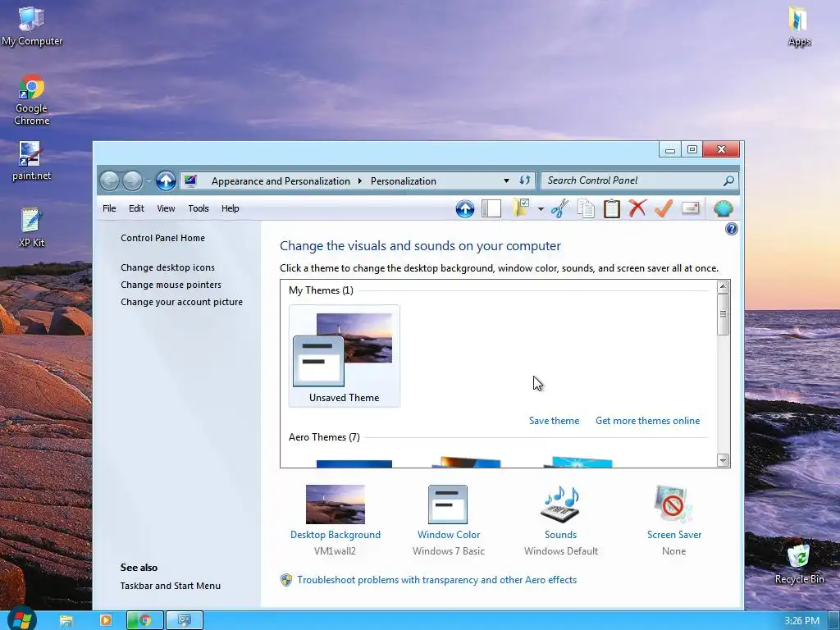Click the Window Color link text
The height and width of the screenshot is (630, 840).
point(449,535)
